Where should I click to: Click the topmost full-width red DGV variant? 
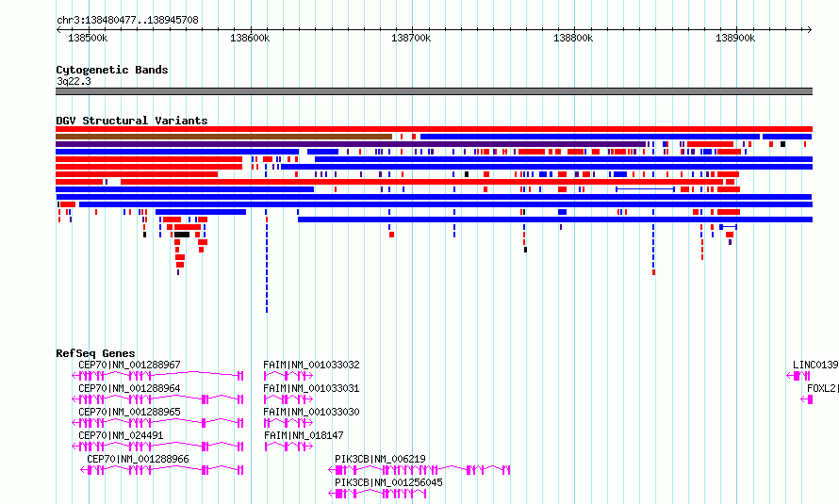click(x=434, y=129)
